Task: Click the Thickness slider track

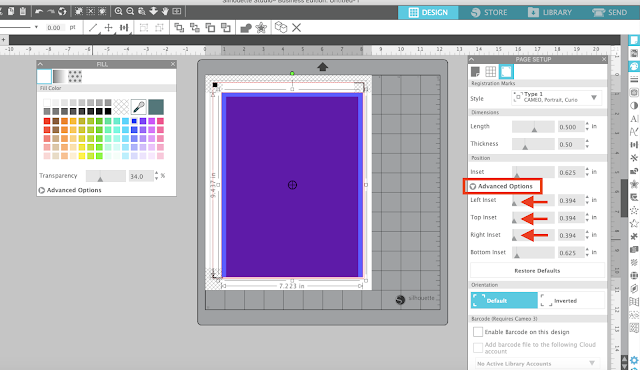Action: (x=533, y=144)
